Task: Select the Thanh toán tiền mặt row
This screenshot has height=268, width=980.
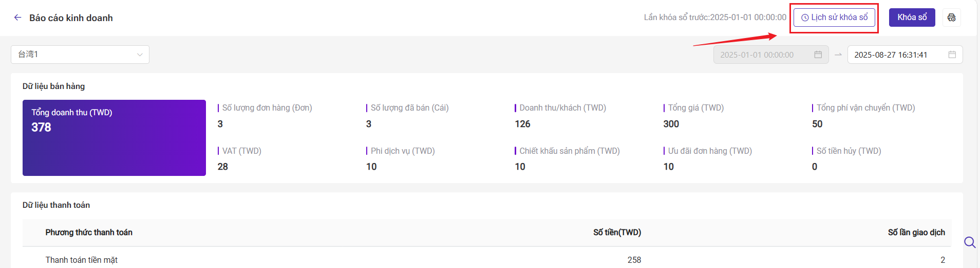Action: pos(487,260)
